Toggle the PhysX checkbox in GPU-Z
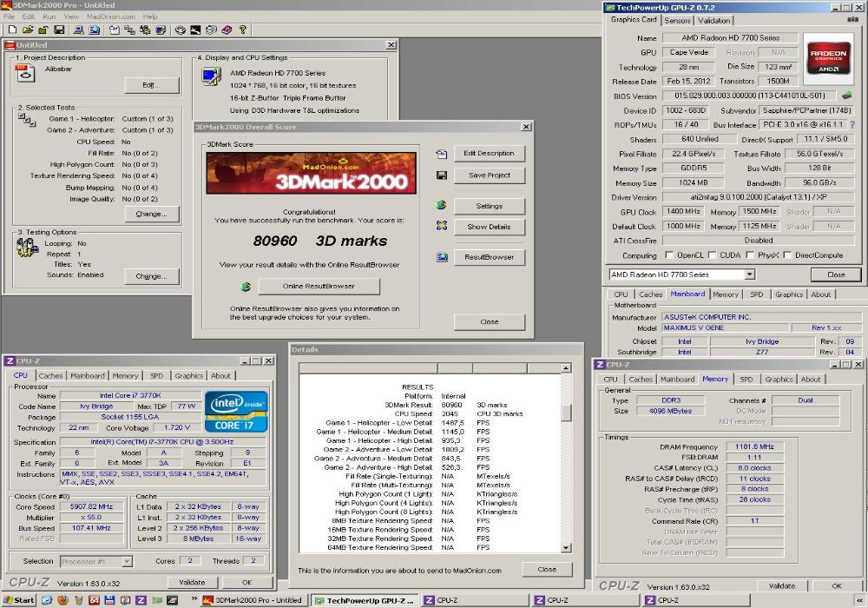 [750, 255]
